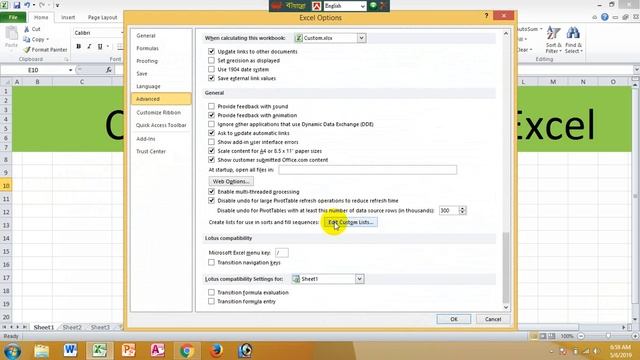
Task: Uncheck Enable multi-threaded processing
Action: 211,191
